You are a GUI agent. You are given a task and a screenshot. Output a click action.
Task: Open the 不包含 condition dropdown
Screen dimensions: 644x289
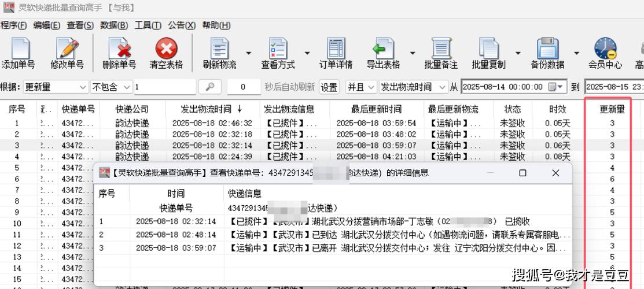127,87
